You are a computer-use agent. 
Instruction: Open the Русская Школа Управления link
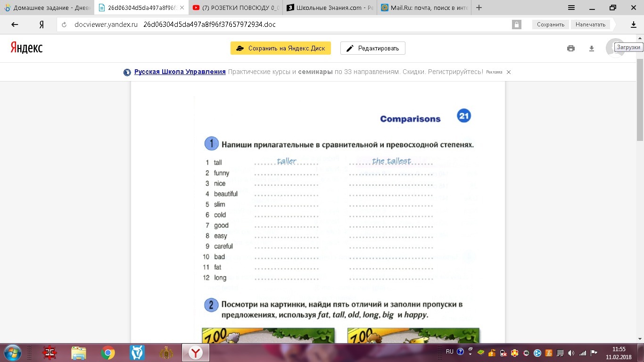coord(180,72)
